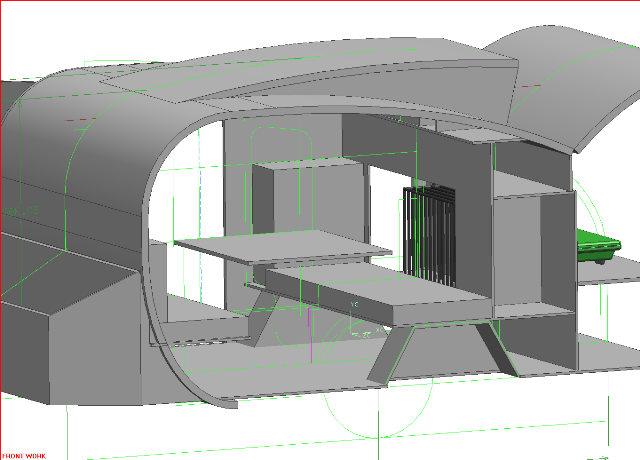Image resolution: width=640 pixels, height=460 pixels.
Task: Select the magenta vertical line
Action: tap(310, 335)
